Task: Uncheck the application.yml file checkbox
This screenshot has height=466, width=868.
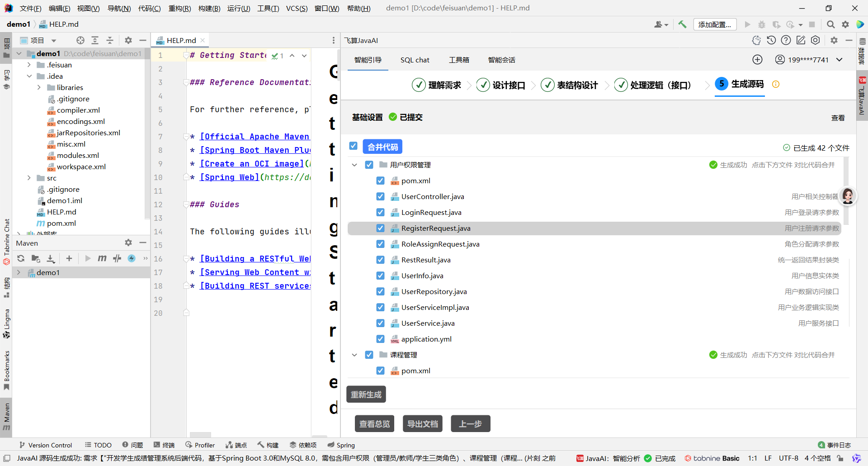Action: coord(380,339)
